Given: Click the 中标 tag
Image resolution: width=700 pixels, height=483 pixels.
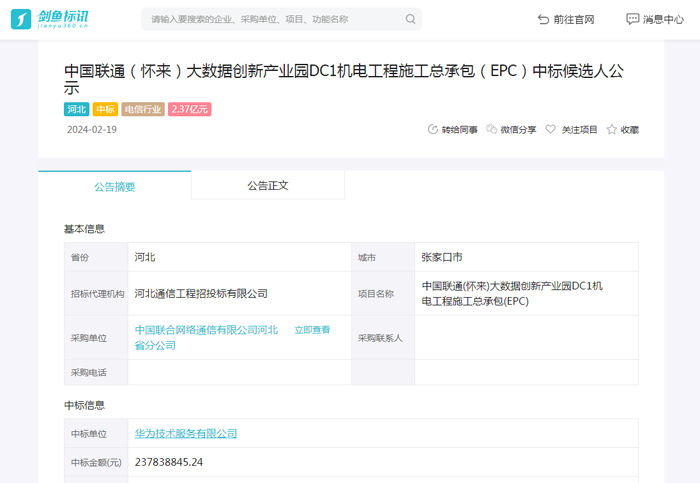Looking at the screenshot, I should coord(105,109).
